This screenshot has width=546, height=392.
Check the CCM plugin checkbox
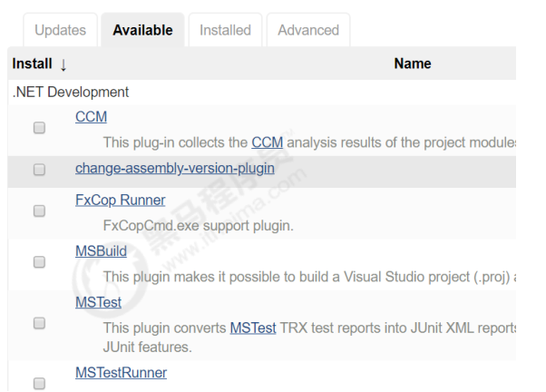coord(39,129)
